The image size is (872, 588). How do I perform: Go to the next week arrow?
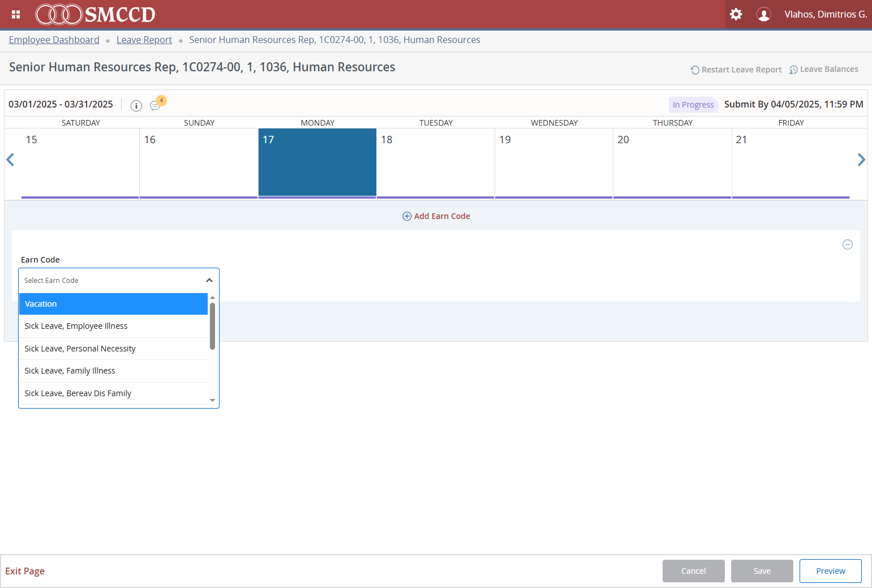pos(861,160)
